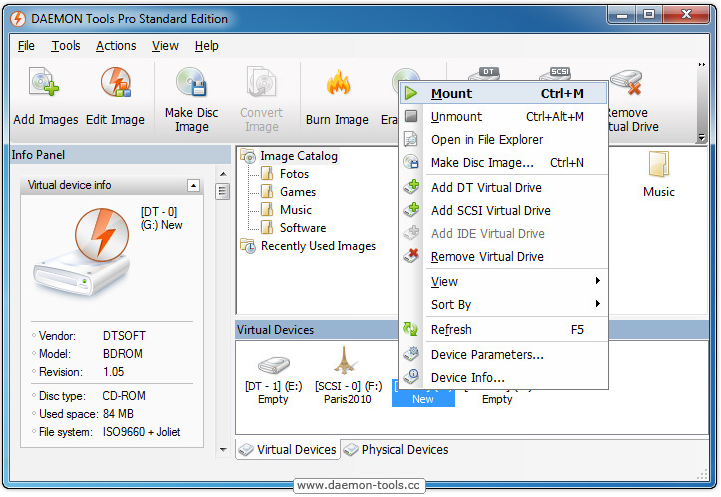721x497 pixels.
Task: Click the Device Parameters gear icon
Action: pos(411,354)
